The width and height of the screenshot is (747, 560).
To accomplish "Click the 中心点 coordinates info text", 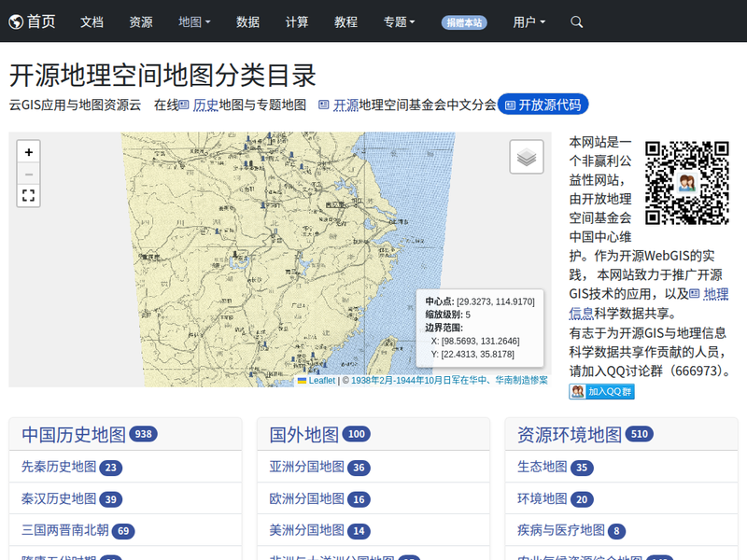I will (480, 301).
